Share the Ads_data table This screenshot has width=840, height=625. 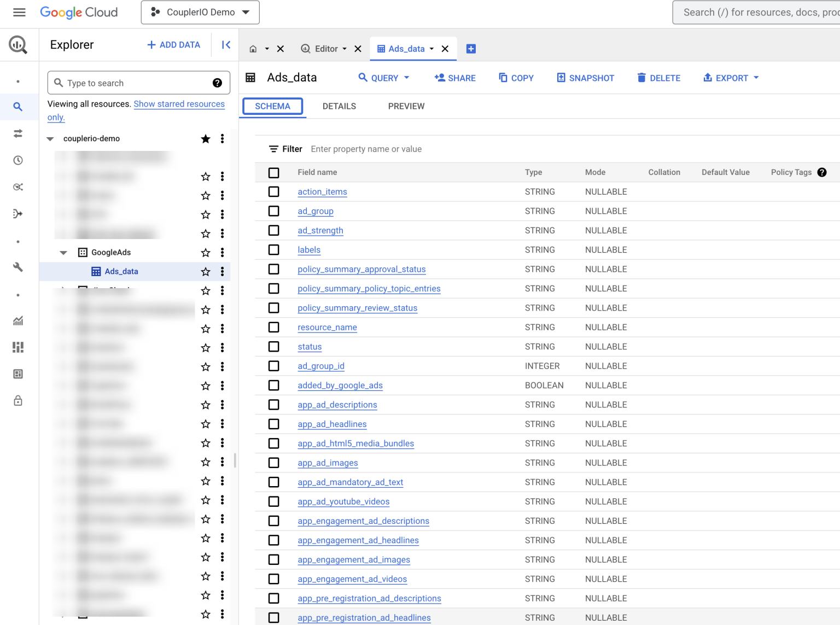point(455,78)
